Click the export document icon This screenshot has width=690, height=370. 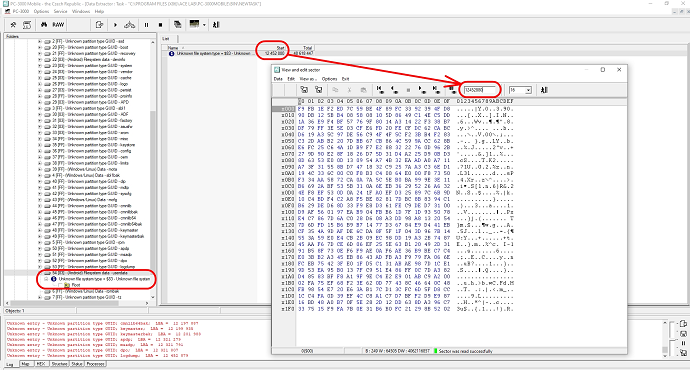(99, 25)
